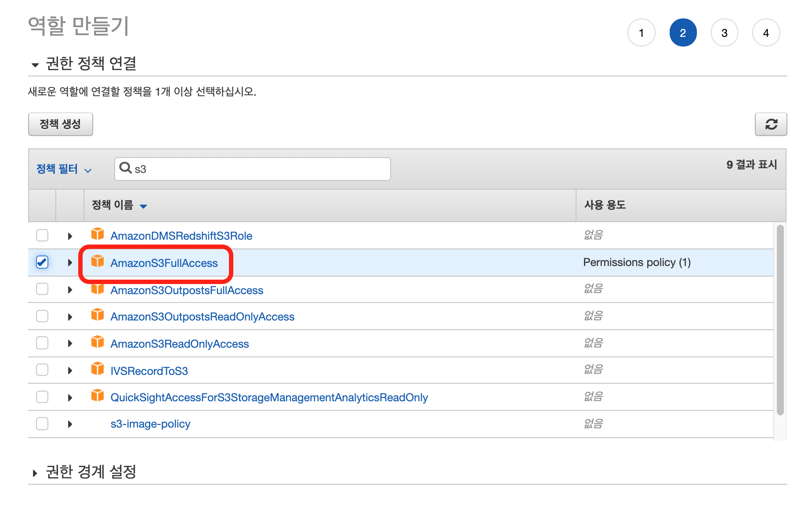
Task: Expand AmazonS3ReadOnlyAccess row details arrow
Action: pyautogui.click(x=70, y=344)
